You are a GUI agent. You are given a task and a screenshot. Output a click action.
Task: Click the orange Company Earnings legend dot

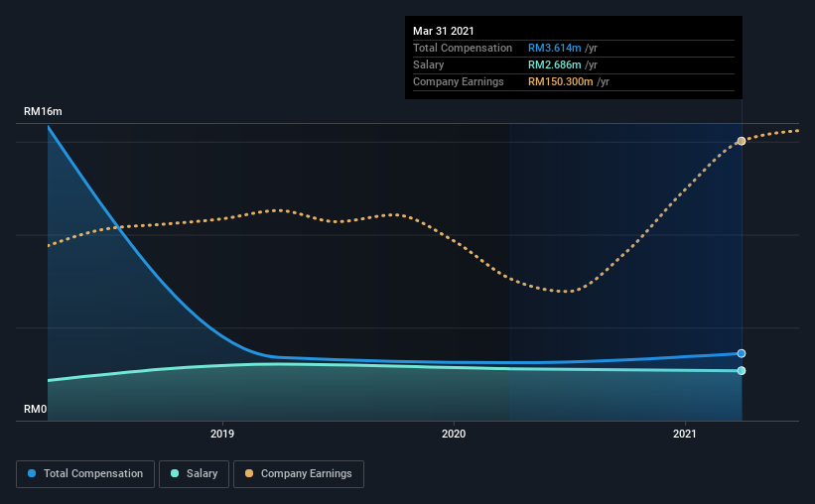coord(249,473)
